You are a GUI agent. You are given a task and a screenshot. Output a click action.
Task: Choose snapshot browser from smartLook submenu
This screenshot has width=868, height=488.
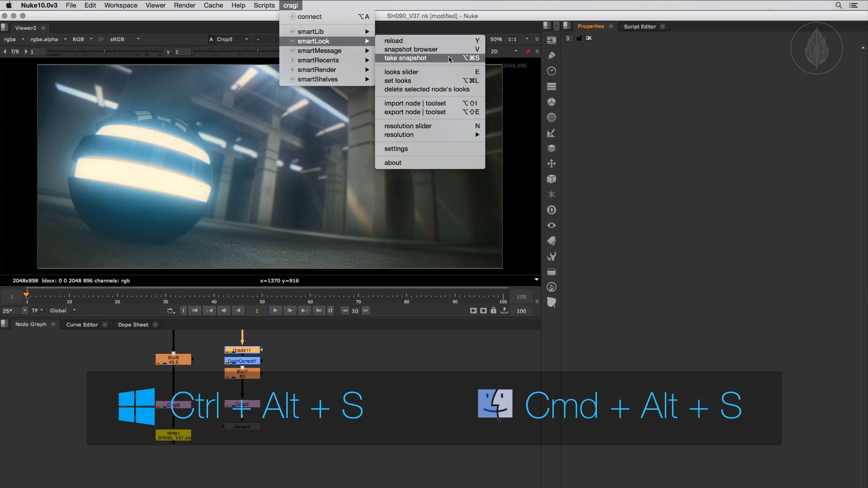429,49
